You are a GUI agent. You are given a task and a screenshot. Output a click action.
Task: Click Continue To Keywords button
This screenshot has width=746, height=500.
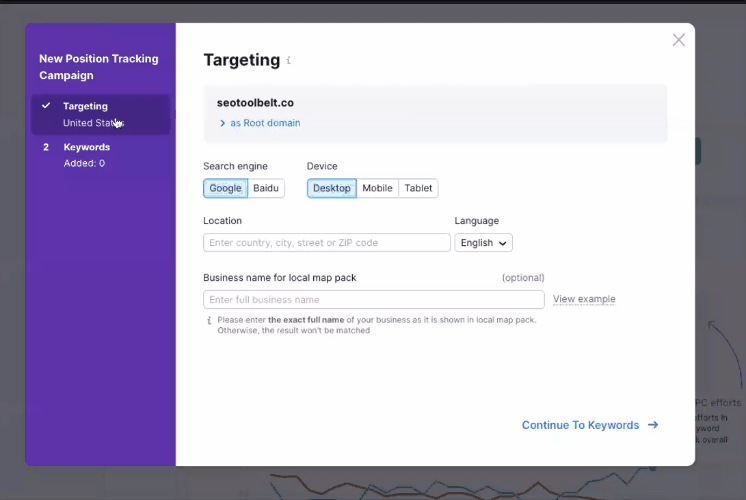tap(590, 425)
